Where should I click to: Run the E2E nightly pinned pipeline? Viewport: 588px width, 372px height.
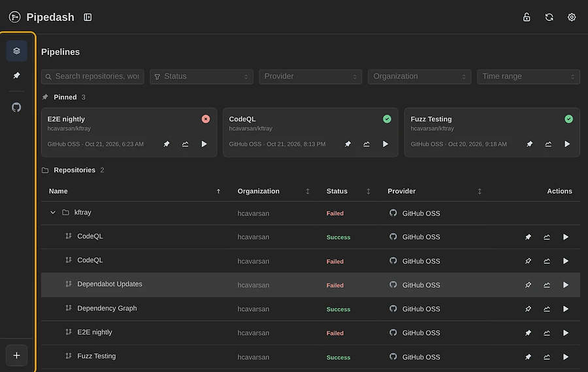coord(204,144)
